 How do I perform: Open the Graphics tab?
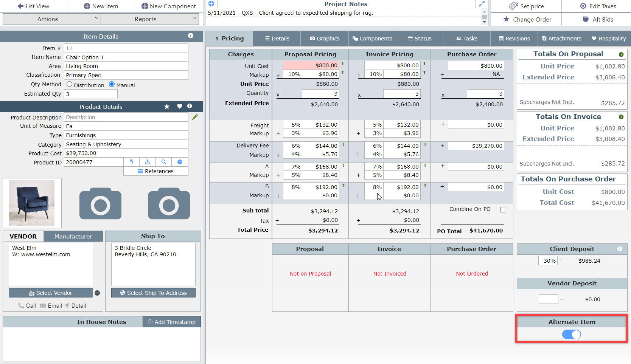coord(325,39)
